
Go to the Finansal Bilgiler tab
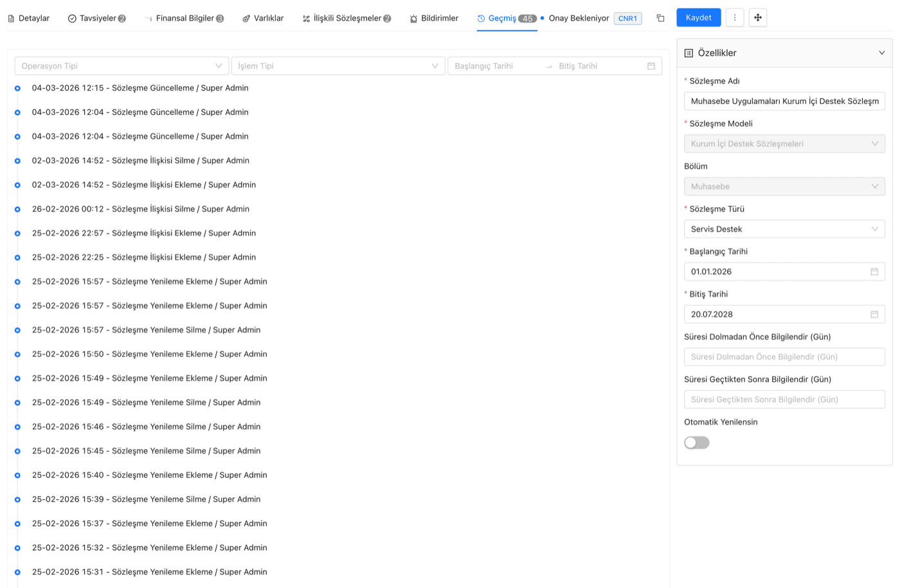(x=184, y=18)
